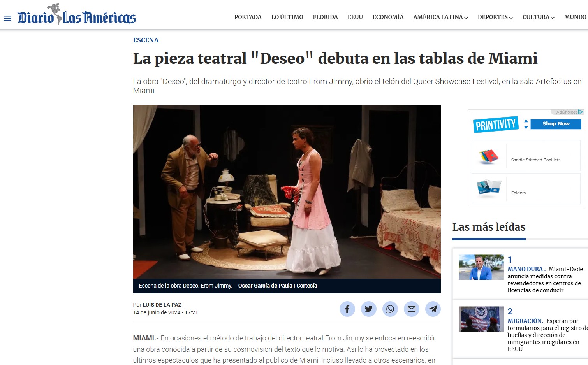Screen dimensions: 588x365
Task: Click the Migración article thumbnail
Action: coord(481,319)
